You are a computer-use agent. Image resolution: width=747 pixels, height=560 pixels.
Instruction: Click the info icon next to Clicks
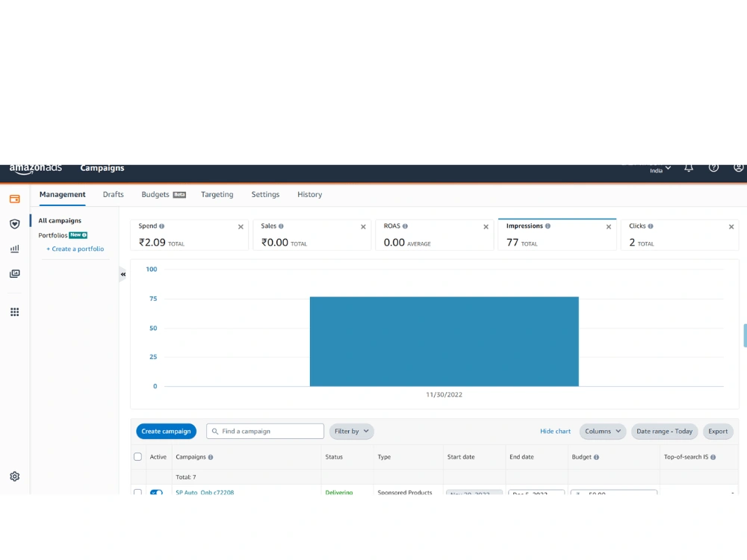[x=651, y=226]
